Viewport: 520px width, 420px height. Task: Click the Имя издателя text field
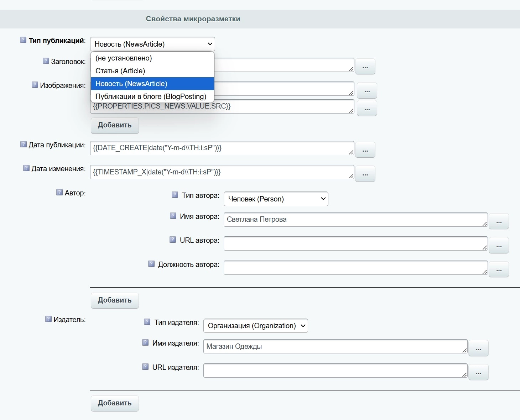click(334, 346)
